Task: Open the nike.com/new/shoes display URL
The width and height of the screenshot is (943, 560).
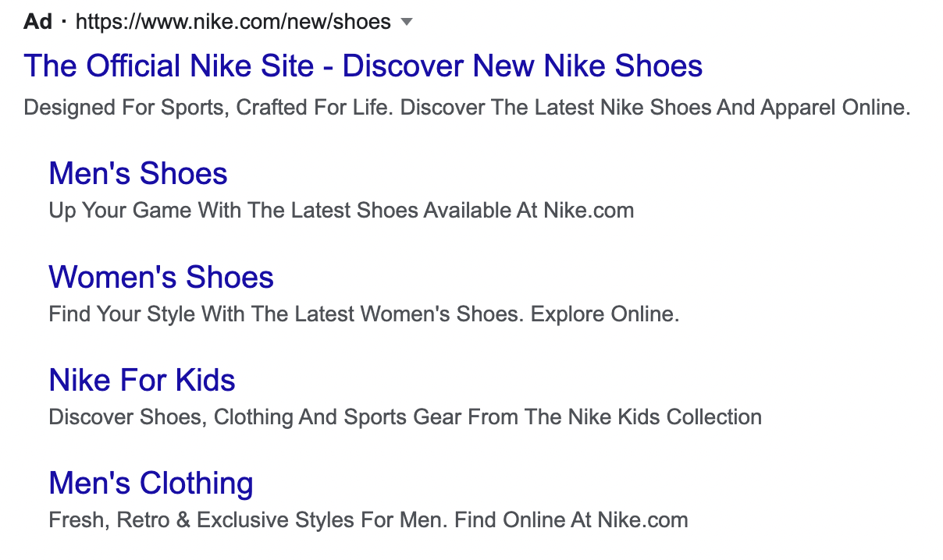Action: (x=233, y=21)
